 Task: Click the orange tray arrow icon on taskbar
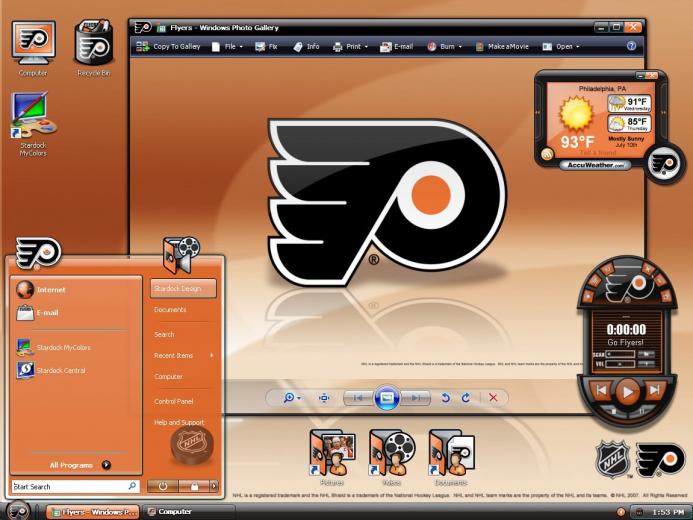click(621, 512)
